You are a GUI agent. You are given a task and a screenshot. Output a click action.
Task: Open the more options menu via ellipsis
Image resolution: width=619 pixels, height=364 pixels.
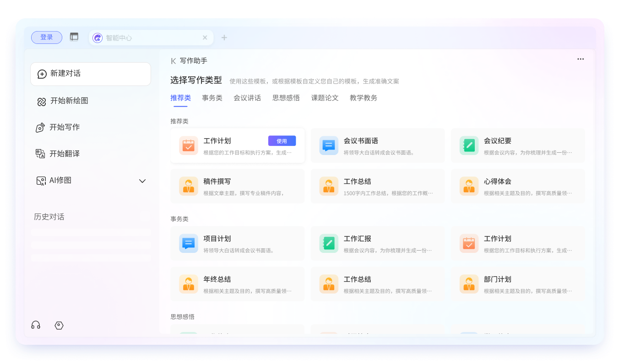(x=580, y=59)
